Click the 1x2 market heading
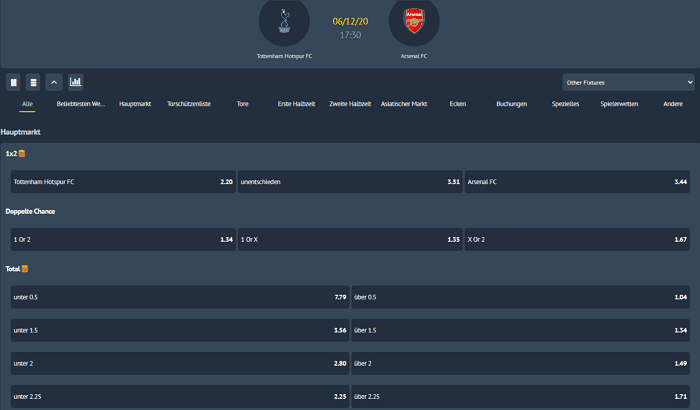Image resolution: width=700 pixels, height=410 pixels. click(x=11, y=154)
